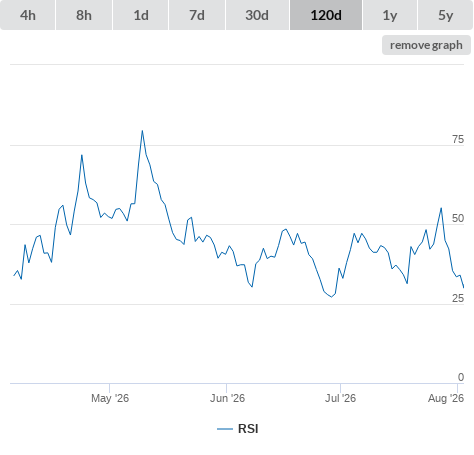The image size is (474, 455).
Task: Open the 30d time range tab
Action: tap(257, 15)
